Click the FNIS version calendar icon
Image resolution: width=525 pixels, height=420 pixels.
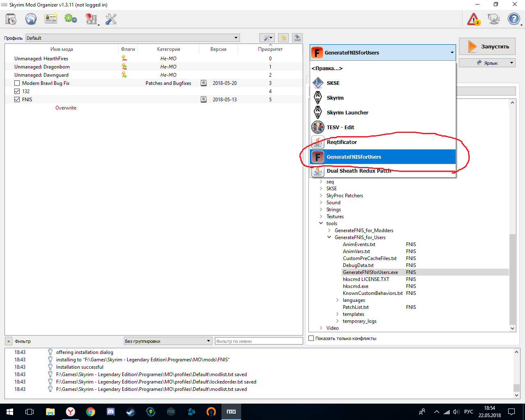point(203,99)
